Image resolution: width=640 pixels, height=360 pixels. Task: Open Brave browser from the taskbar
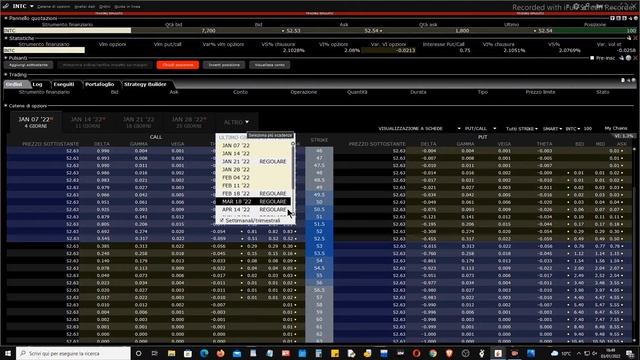[x=449, y=353]
